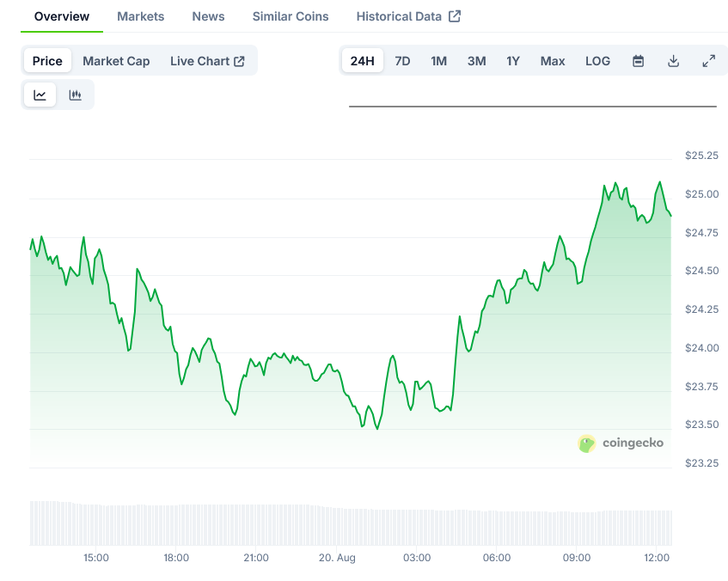This screenshot has width=728, height=581.
Task: Open the Overview tab
Action: point(62,16)
